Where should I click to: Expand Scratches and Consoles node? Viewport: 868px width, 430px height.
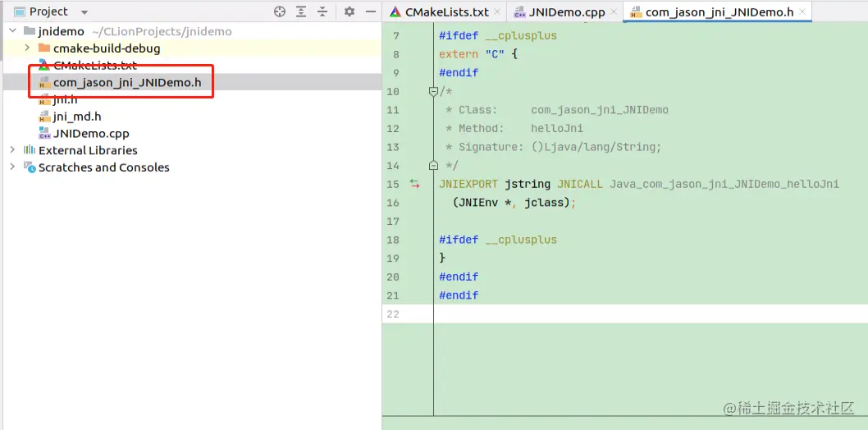13,167
